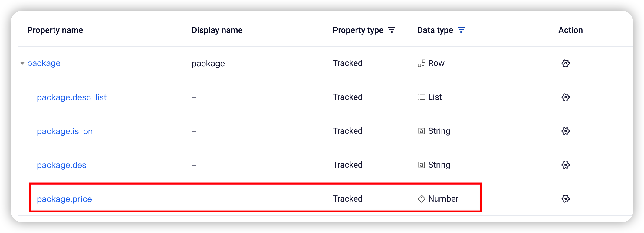This screenshot has width=644, height=233.
Task: Open settings gear for package.price row
Action: pos(565,199)
